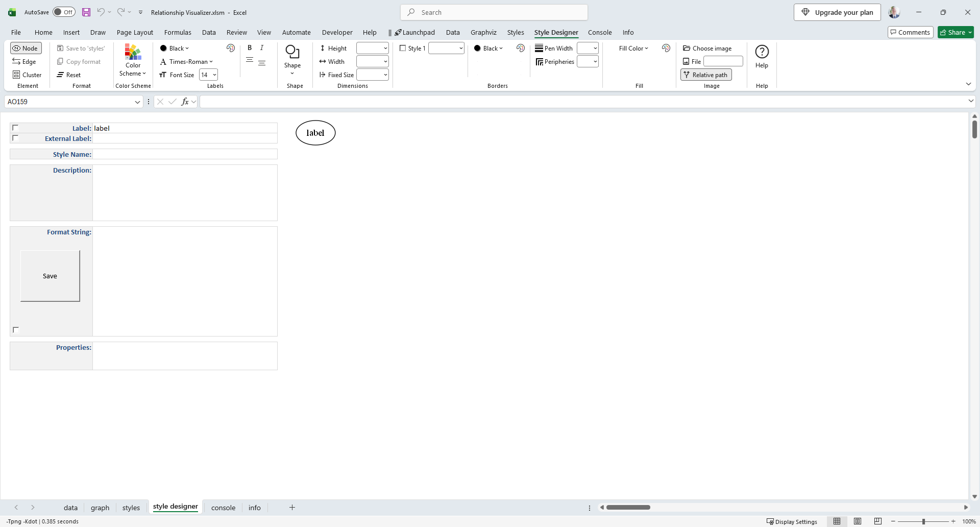Image resolution: width=980 pixels, height=527 pixels.
Task: Click the label font color palette icon
Action: 231,48
